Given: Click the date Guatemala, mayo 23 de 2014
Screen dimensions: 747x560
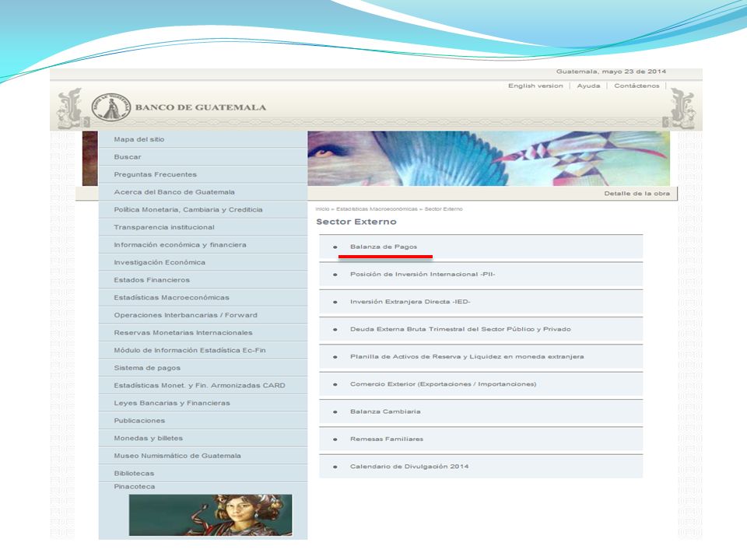Looking at the screenshot, I should coord(612,72).
